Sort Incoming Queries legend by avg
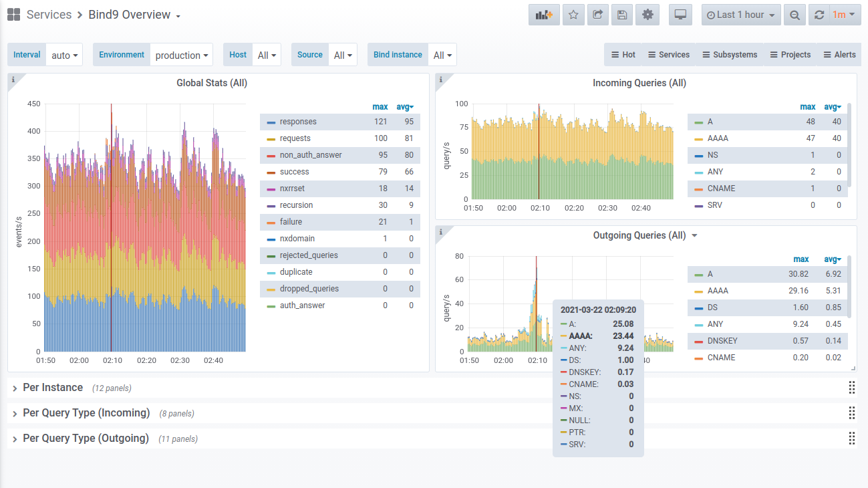This screenshot has height=488, width=868. [x=833, y=107]
